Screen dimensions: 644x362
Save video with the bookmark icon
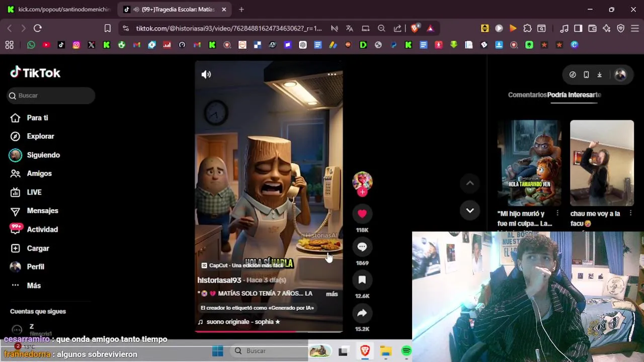(362, 280)
